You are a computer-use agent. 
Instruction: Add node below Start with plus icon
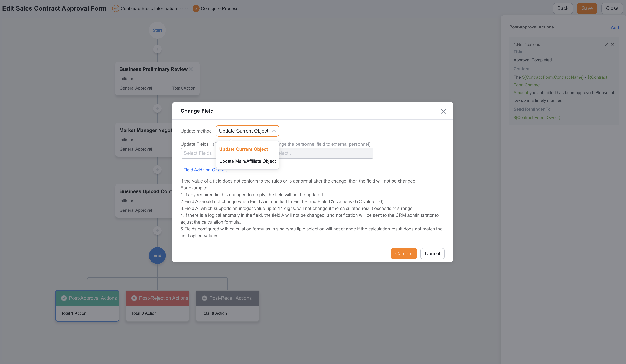(157, 49)
